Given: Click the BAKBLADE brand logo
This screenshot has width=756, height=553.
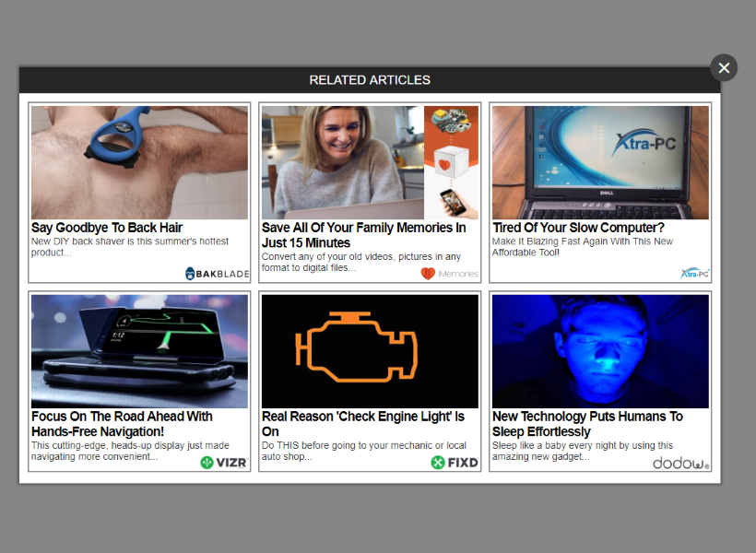Looking at the screenshot, I should coord(217,274).
